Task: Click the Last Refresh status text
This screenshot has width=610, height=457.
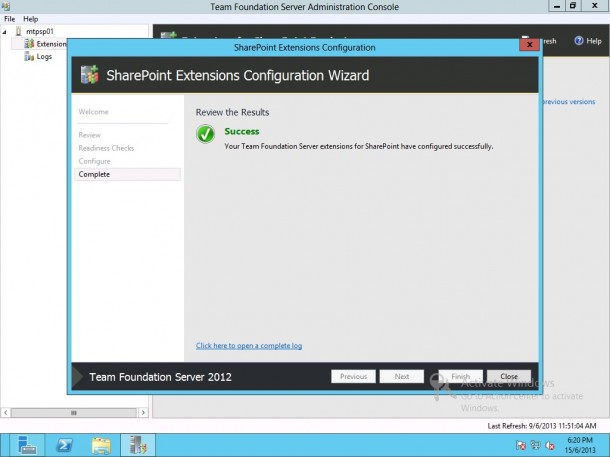Action: [542, 426]
